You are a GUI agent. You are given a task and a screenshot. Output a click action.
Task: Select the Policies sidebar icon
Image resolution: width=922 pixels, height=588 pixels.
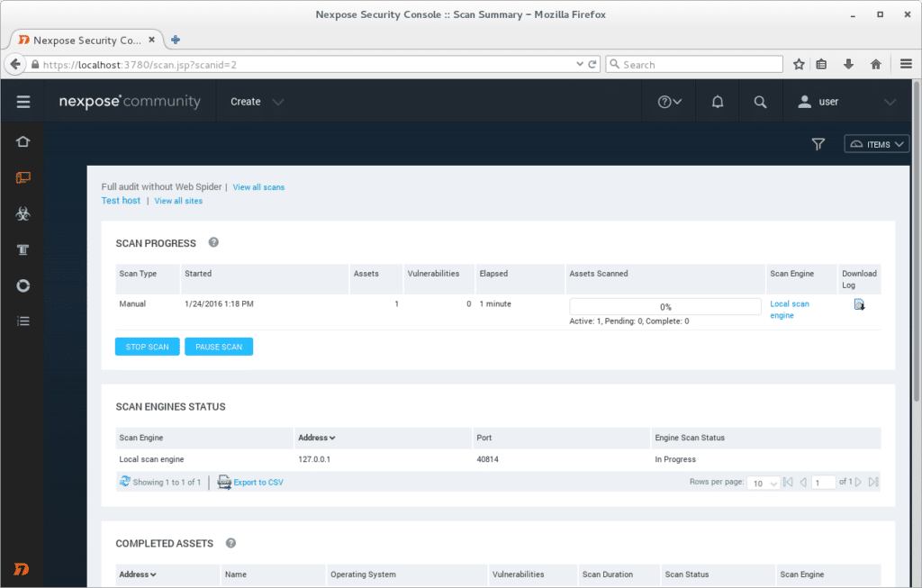[23, 249]
